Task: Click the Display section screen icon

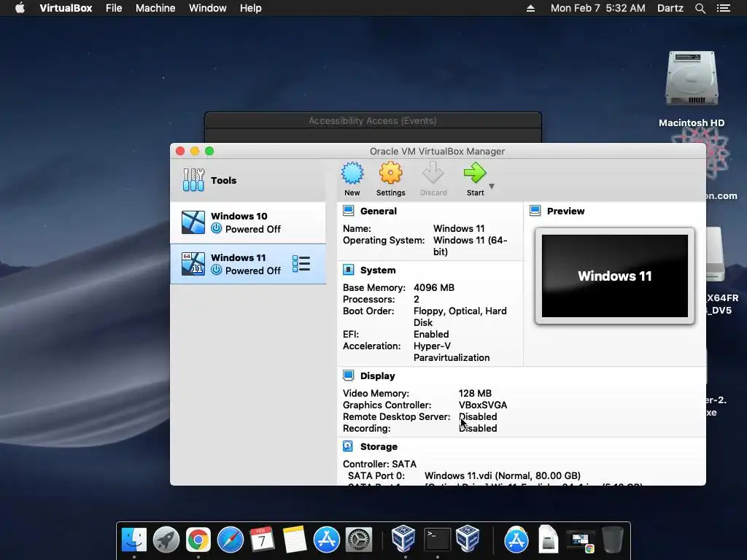Action: click(x=348, y=376)
